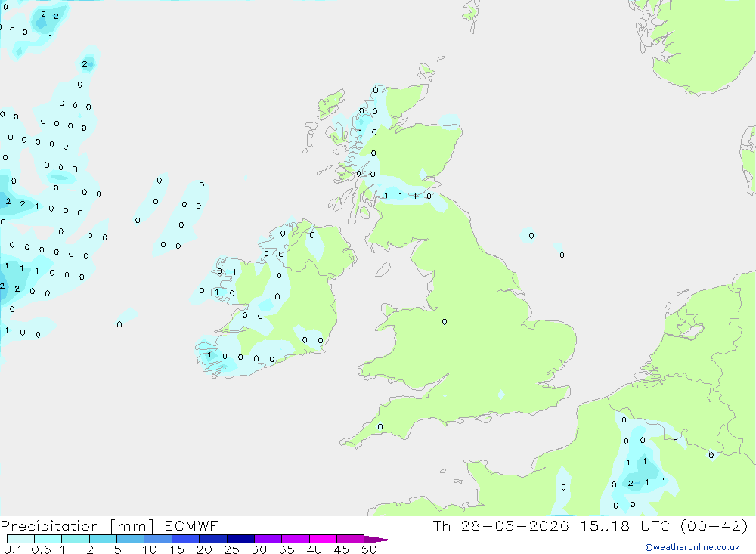Viewport: 756px width, 554px height.
Task: Click the "0.5" legend scale label
Action: pyautogui.click(x=41, y=549)
